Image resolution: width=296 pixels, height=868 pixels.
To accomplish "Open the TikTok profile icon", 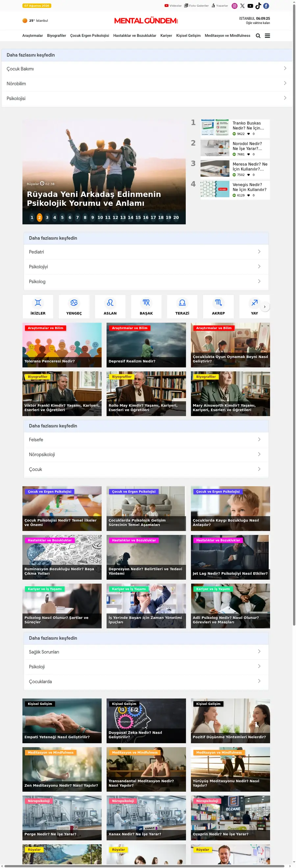I will click(x=258, y=6).
